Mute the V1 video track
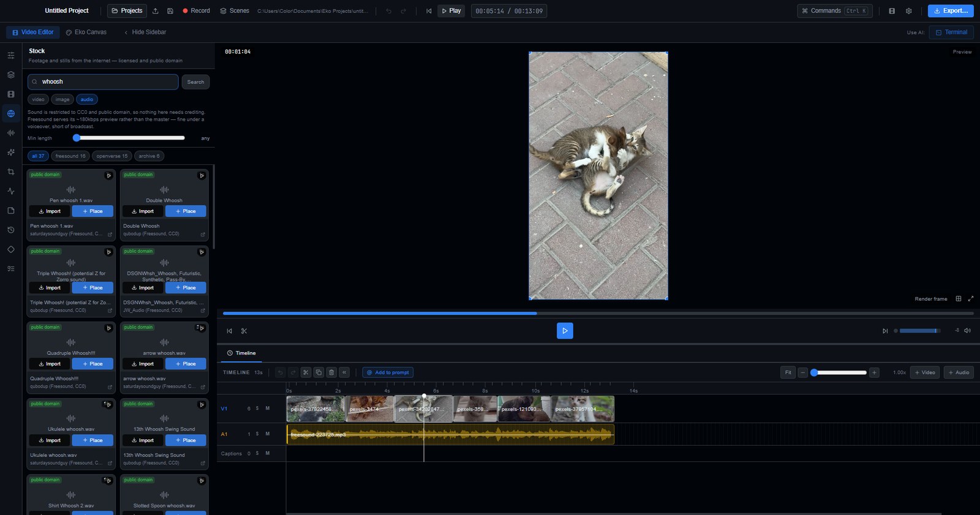 point(268,408)
